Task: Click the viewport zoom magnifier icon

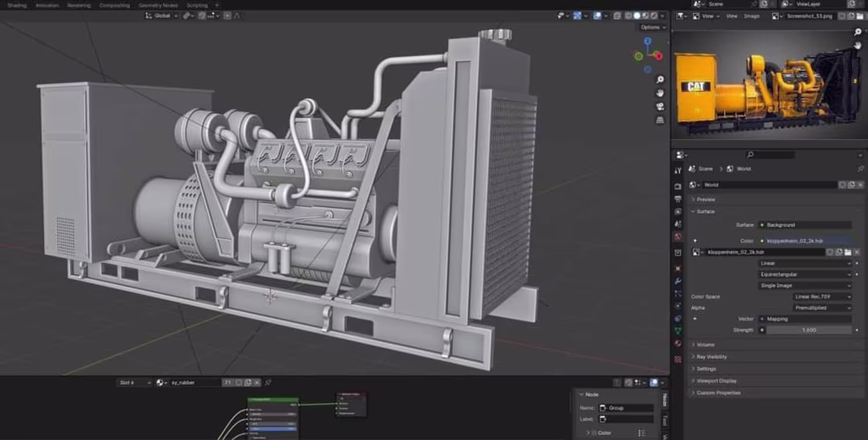Action: 660,79
